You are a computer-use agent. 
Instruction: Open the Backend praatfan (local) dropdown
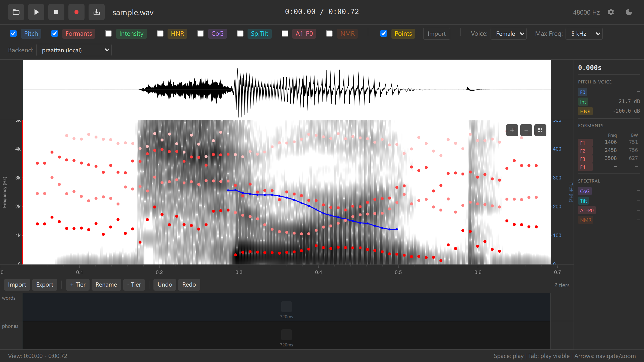74,50
